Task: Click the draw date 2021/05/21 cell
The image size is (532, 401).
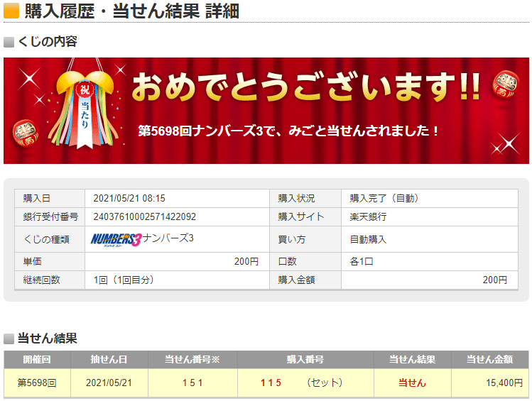Action: tap(109, 383)
